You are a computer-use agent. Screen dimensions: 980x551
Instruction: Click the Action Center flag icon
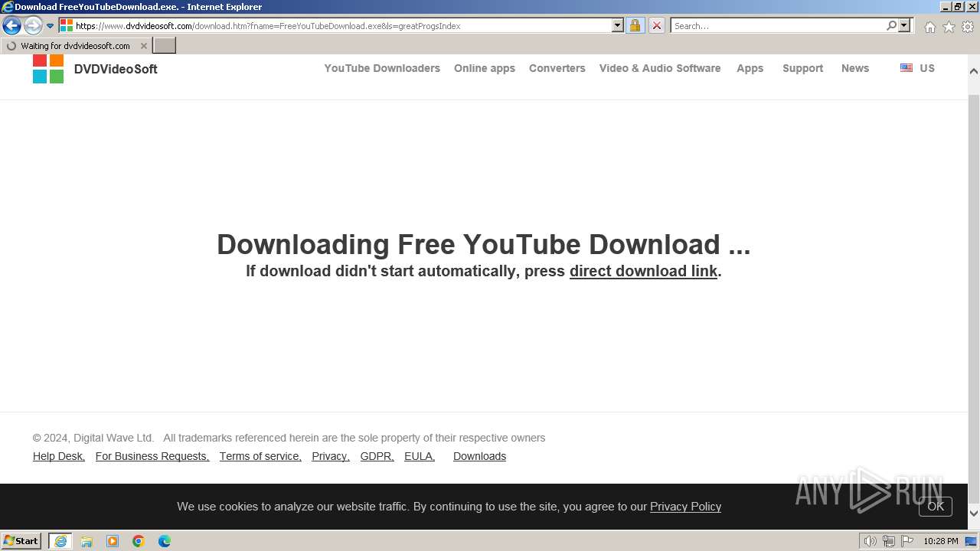click(907, 541)
